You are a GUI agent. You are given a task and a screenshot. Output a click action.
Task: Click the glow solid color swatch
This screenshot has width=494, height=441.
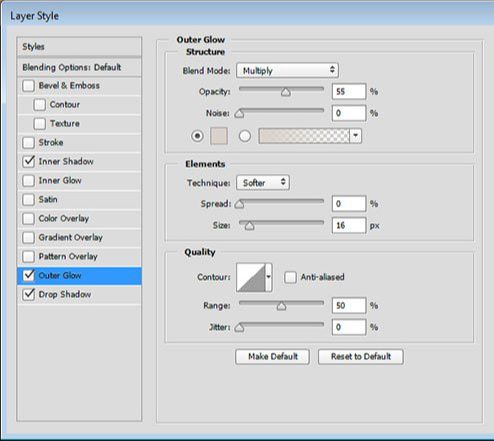point(219,136)
